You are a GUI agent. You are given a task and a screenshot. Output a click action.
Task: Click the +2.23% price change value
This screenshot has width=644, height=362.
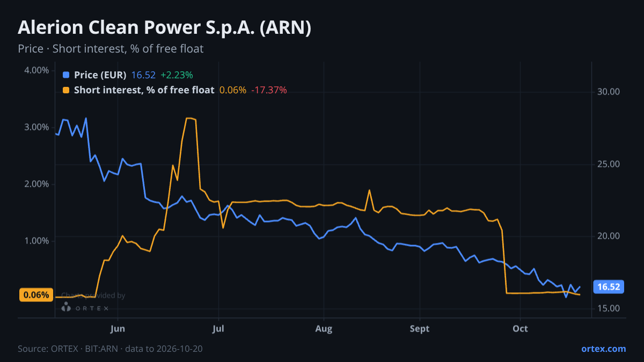pos(177,75)
